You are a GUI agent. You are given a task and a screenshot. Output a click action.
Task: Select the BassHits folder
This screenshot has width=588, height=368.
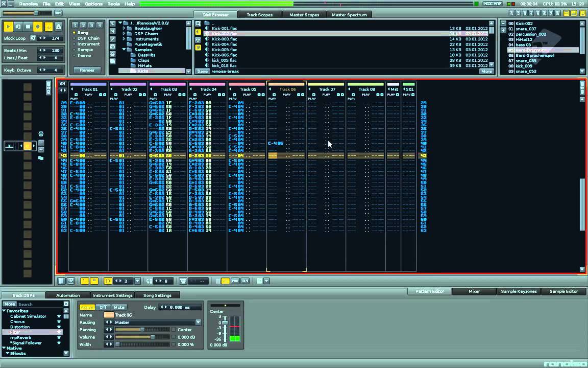pos(146,55)
